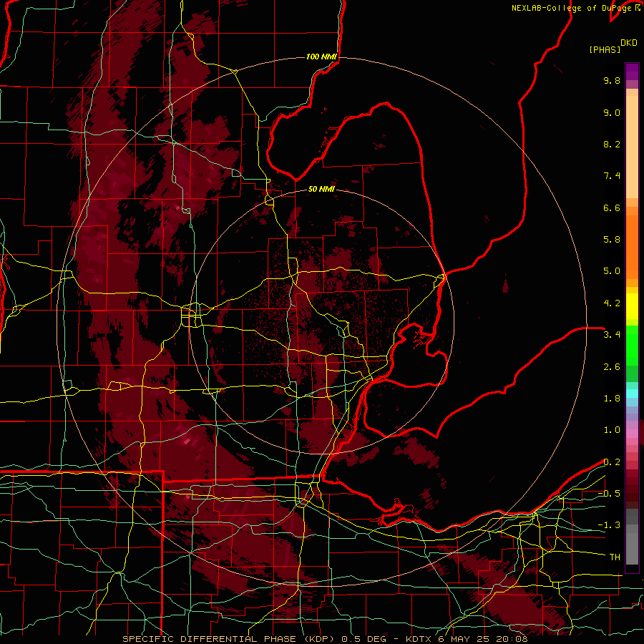The image size is (644, 644).
Task: Select the 8.2 scale value
Action: pos(612,144)
